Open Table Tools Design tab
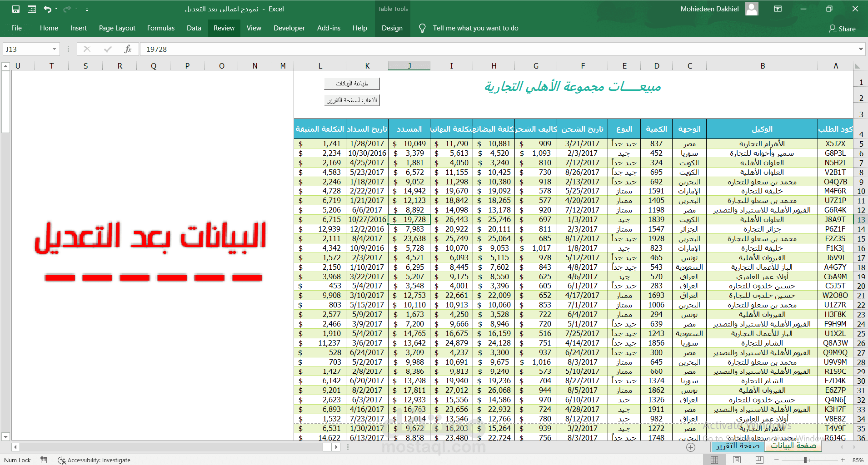868x465 pixels. click(x=392, y=28)
